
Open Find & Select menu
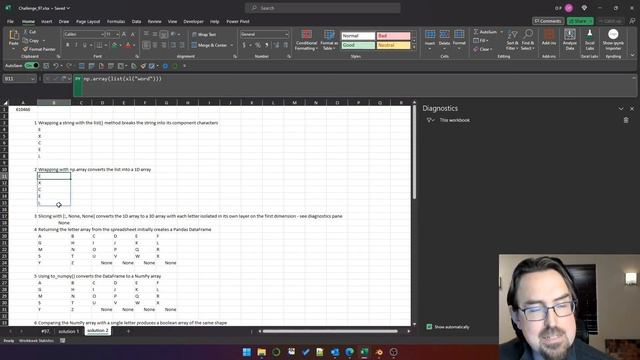(528, 40)
